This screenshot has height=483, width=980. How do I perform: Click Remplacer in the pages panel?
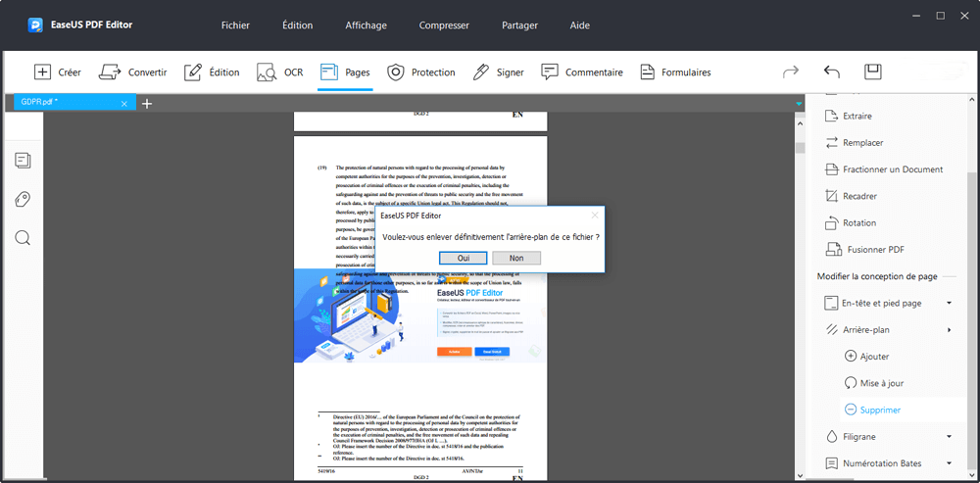[x=855, y=142]
